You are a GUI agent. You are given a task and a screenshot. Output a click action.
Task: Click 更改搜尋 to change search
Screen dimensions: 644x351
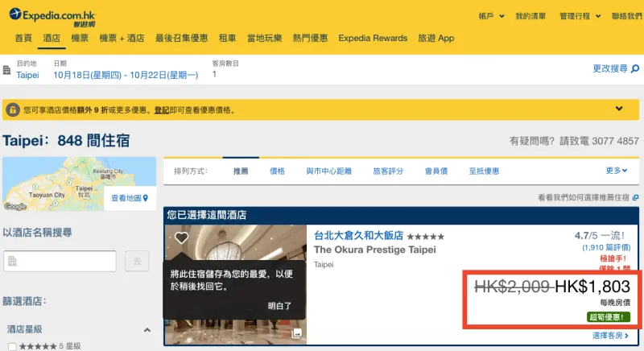(610, 68)
